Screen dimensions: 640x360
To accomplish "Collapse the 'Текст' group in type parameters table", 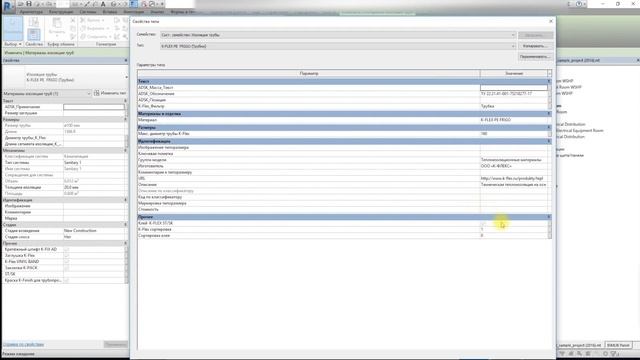I will tap(549, 81).
